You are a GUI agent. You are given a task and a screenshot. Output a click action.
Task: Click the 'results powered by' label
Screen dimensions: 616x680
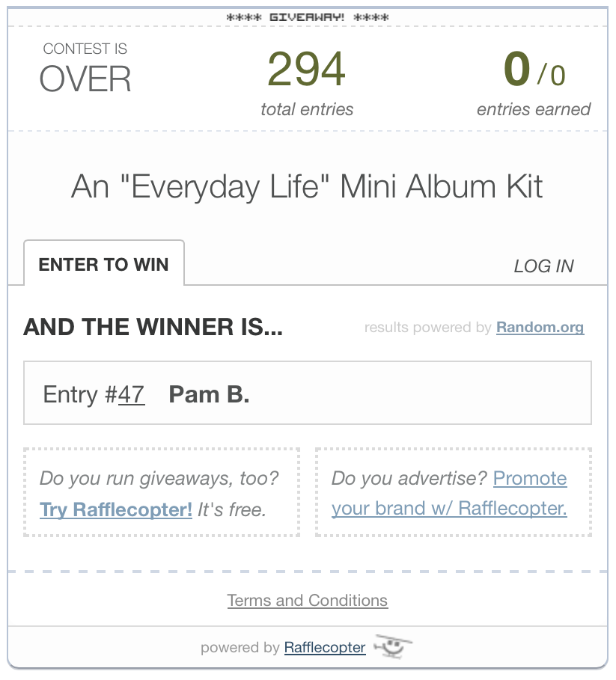tap(427, 328)
